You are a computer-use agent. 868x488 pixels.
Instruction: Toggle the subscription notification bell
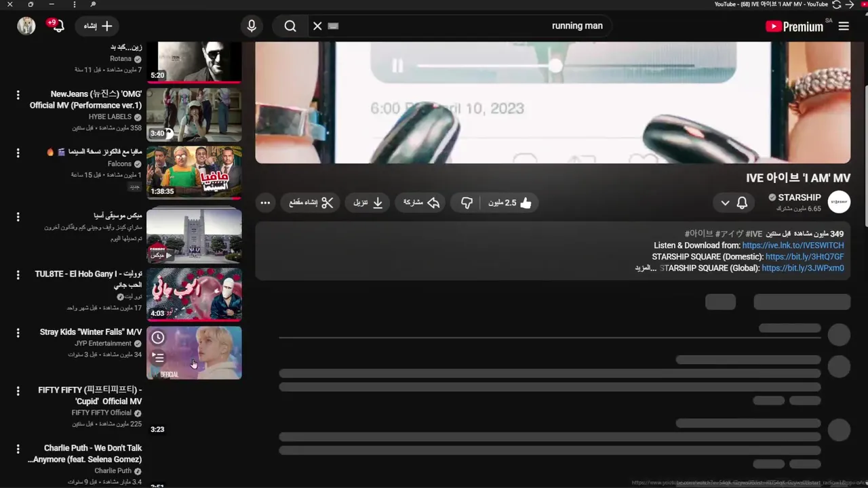742,203
